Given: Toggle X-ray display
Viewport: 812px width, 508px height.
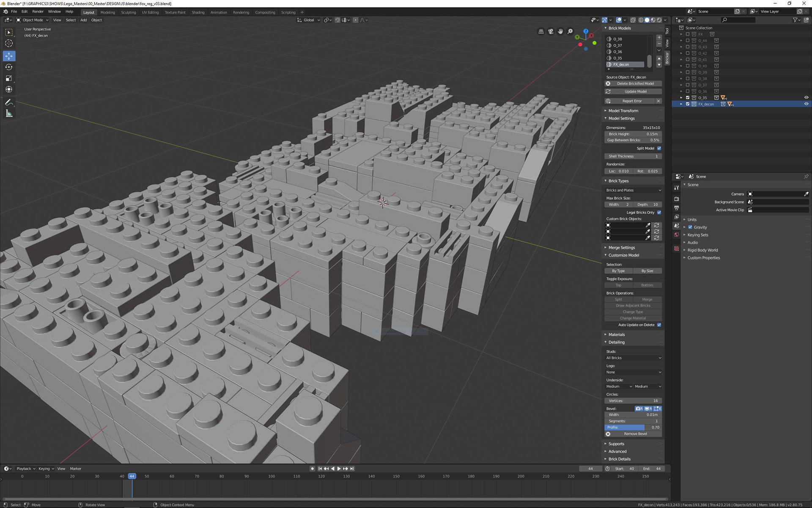Looking at the screenshot, I should click(633, 20).
